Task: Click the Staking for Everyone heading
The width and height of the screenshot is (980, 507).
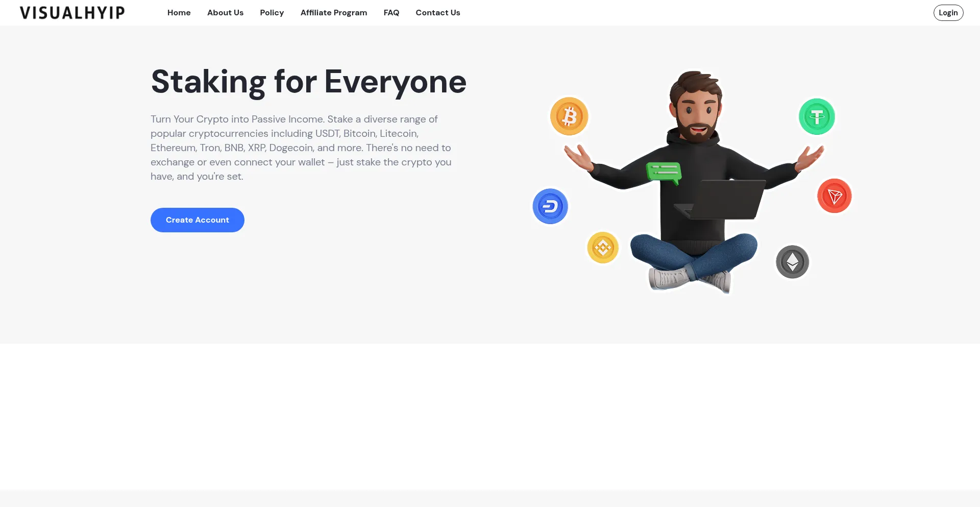Action: point(309,82)
